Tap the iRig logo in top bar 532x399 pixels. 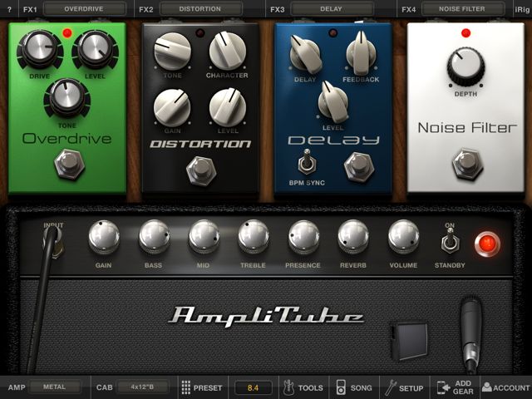522,9
